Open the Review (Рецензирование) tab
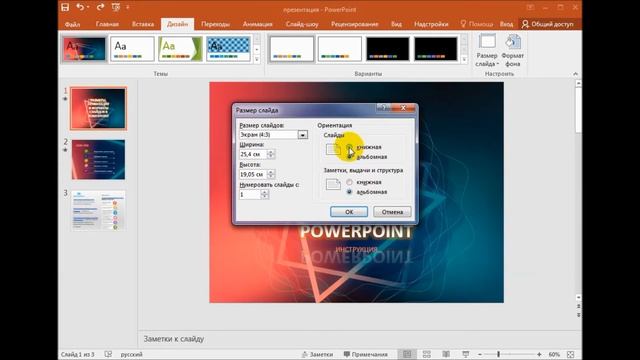This screenshot has height=360, width=640. [x=355, y=24]
